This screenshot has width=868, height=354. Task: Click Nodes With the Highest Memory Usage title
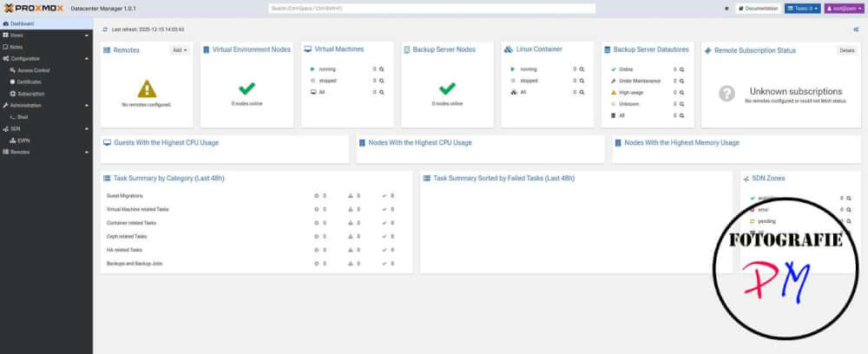[x=681, y=142]
